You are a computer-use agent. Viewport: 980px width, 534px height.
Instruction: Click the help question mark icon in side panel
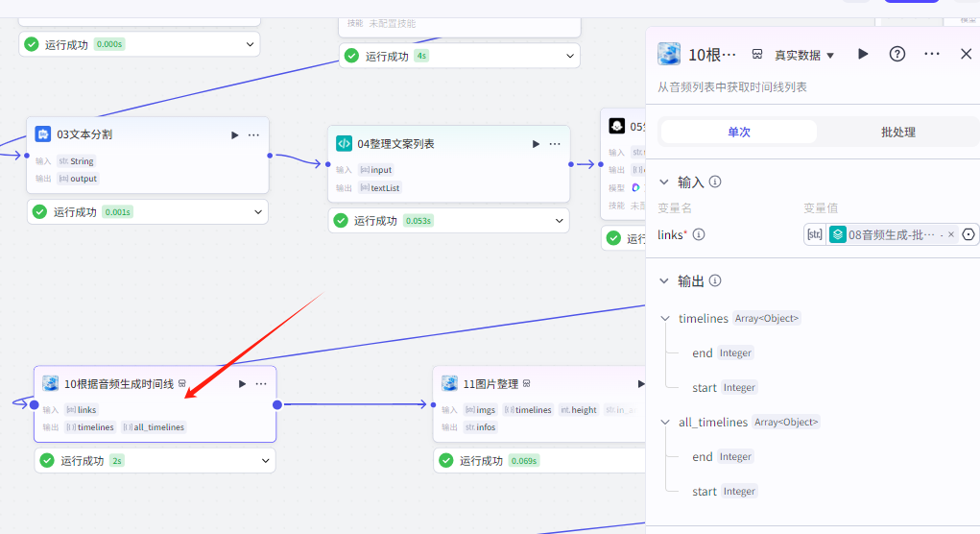coord(897,54)
